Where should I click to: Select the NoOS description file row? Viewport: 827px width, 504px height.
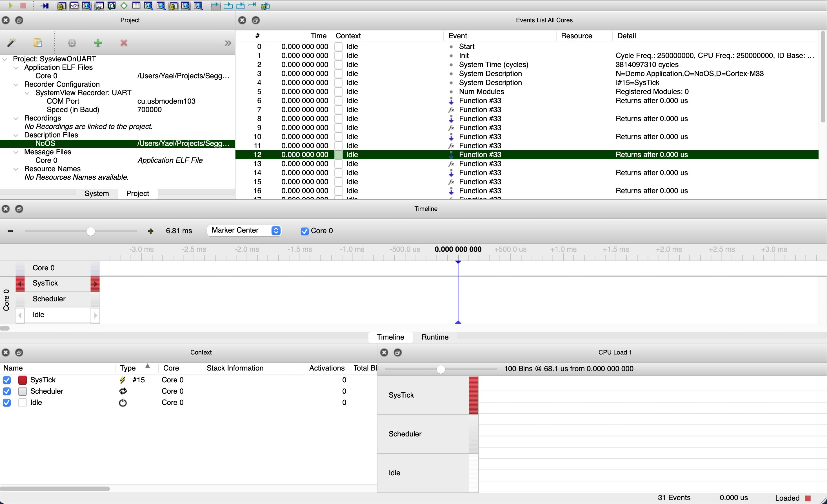(x=117, y=144)
